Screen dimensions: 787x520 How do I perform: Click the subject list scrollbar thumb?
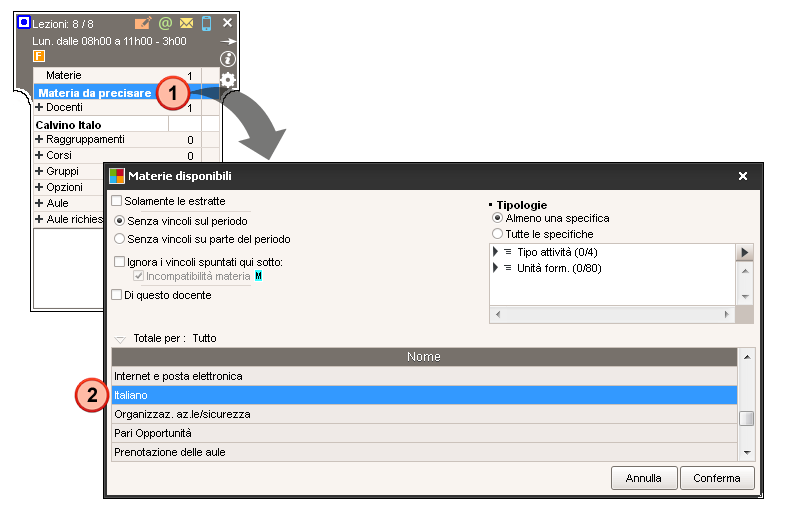click(x=746, y=418)
